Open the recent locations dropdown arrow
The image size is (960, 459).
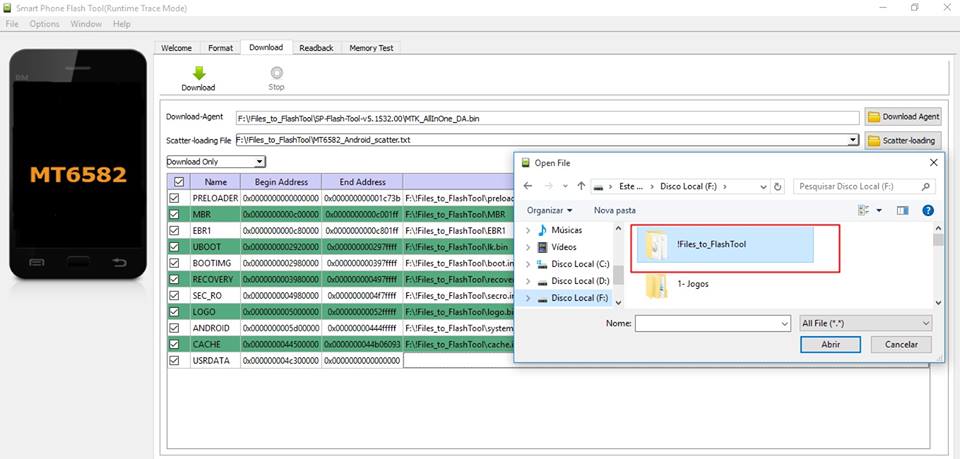point(565,186)
